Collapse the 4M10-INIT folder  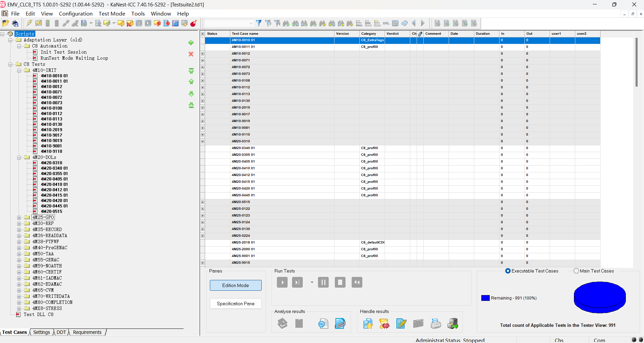[x=19, y=70]
